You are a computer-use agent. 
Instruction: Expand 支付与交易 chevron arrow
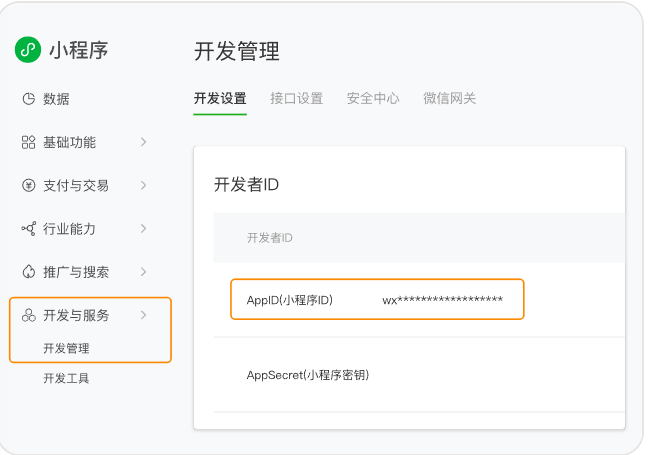point(143,185)
